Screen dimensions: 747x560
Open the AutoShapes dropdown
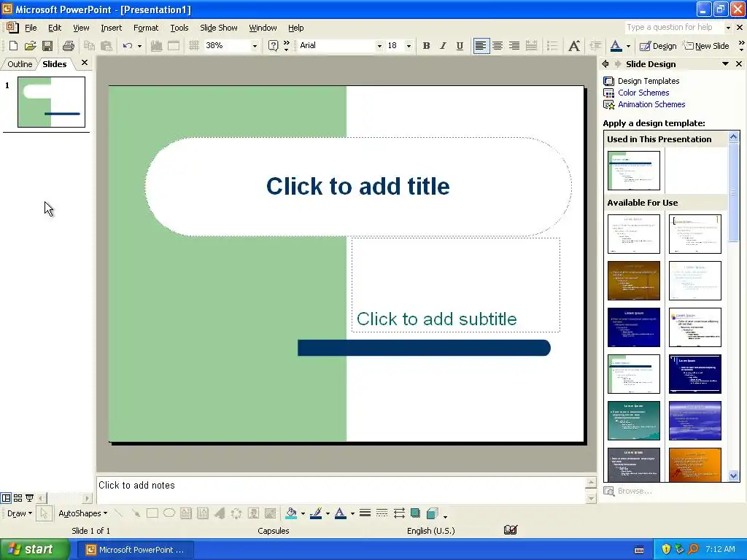(82, 513)
